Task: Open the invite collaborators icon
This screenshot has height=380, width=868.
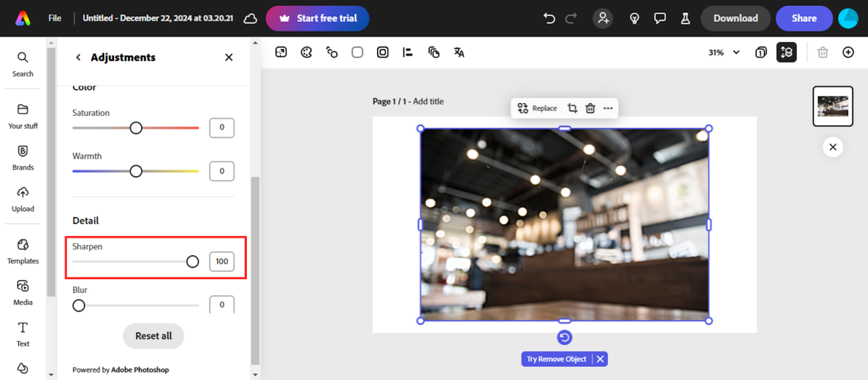Action: coord(603,18)
